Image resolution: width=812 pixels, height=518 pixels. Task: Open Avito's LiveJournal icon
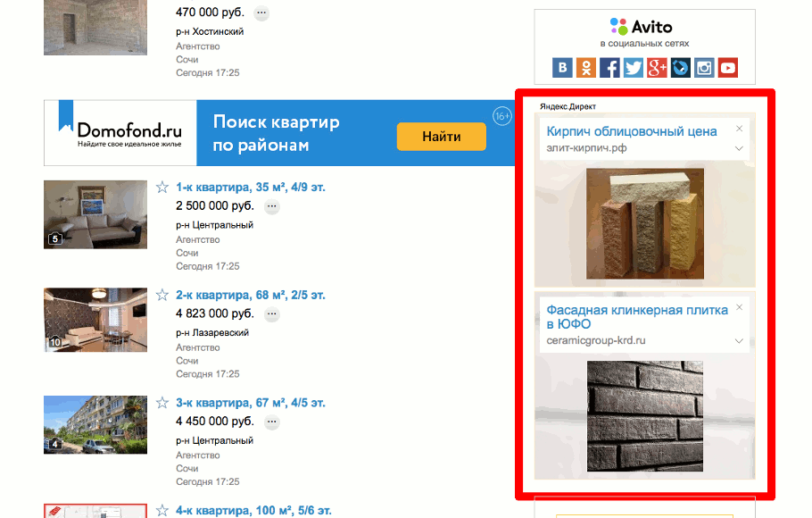coord(681,67)
